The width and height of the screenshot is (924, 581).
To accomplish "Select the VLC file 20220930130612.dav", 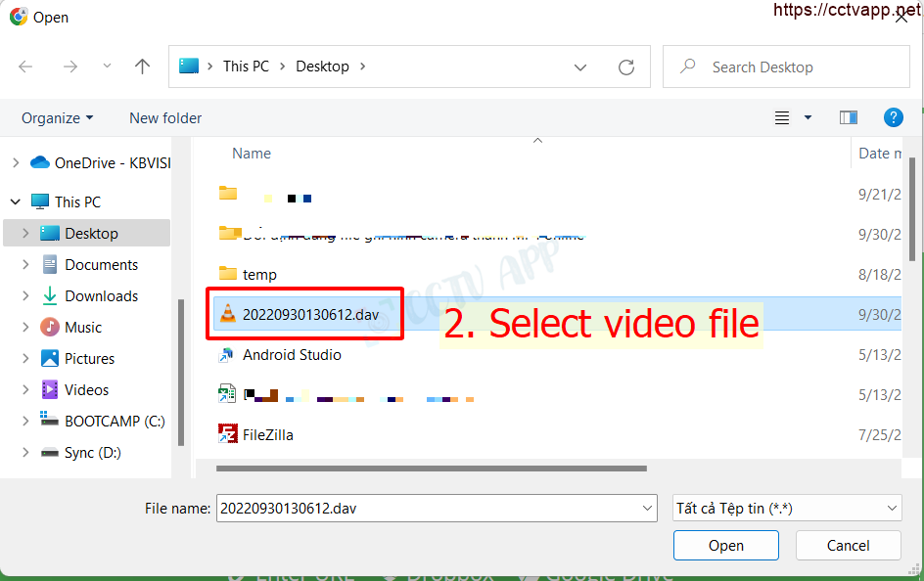I will click(309, 314).
